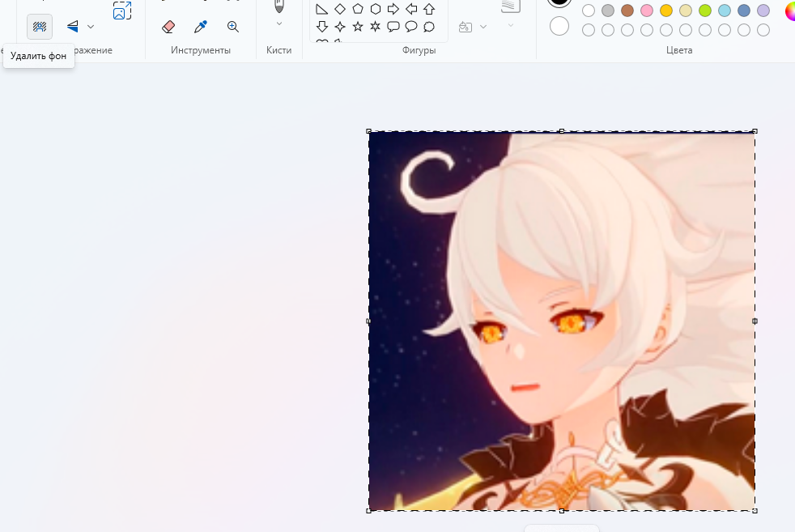The height and width of the screenshot is (532, 795).
Task: Choose the oval callout shape
Action: tap(411, 27)
